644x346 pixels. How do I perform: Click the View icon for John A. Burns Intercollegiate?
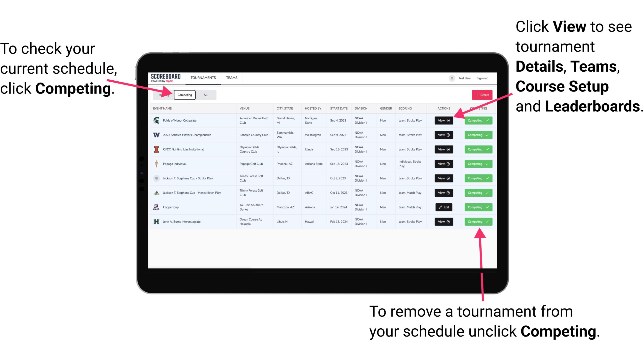pyautogui.click(x=443, y=222)
